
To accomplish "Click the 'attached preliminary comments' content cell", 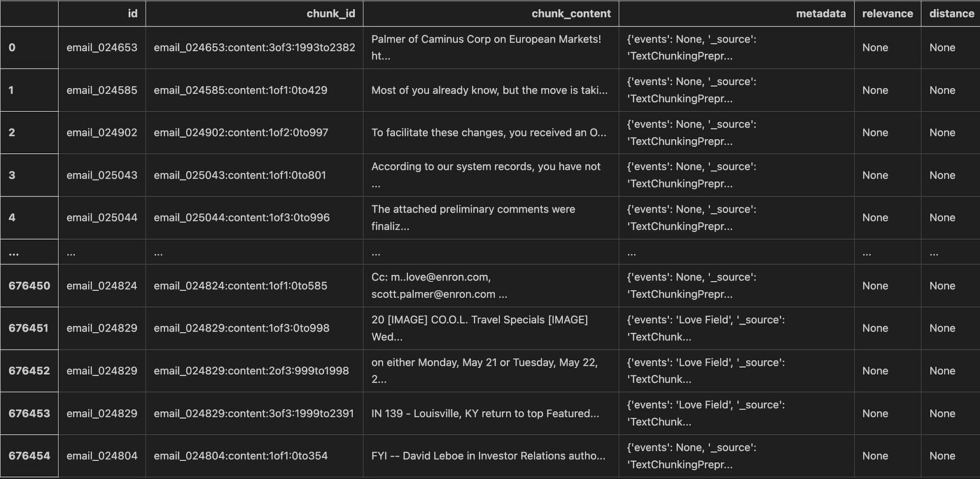I will [491, 217].
